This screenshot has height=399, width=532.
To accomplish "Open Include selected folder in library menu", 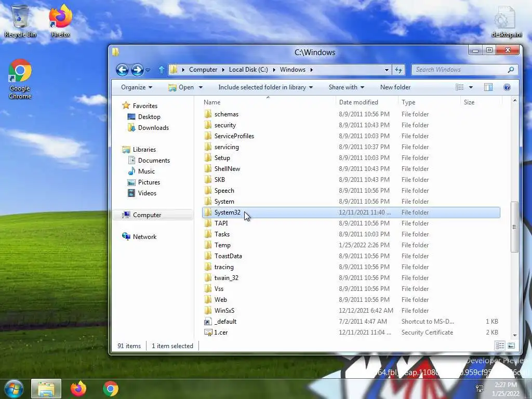I will [x=265, y=87].
